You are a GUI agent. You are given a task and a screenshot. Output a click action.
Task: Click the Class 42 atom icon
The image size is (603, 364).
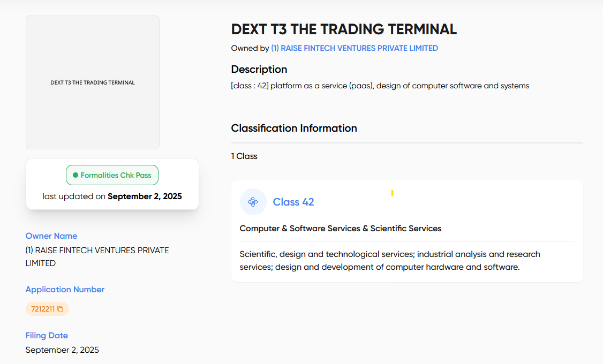click(x=253, y=202)
